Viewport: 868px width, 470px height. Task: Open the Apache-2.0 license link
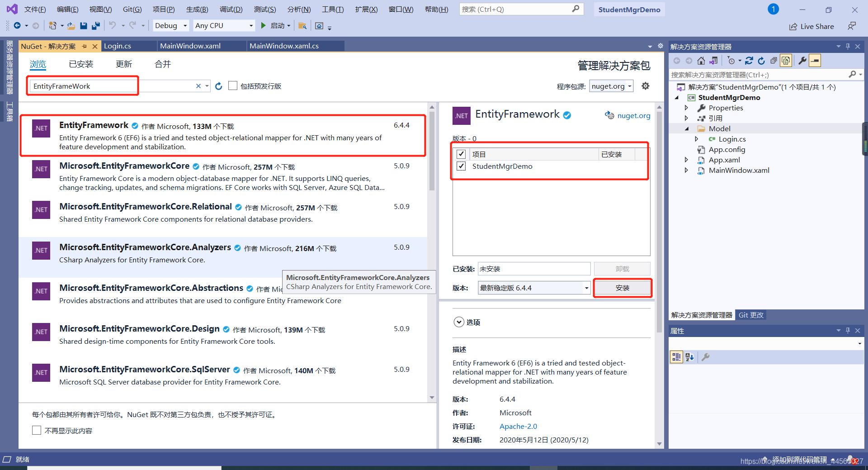coord(518,426)
